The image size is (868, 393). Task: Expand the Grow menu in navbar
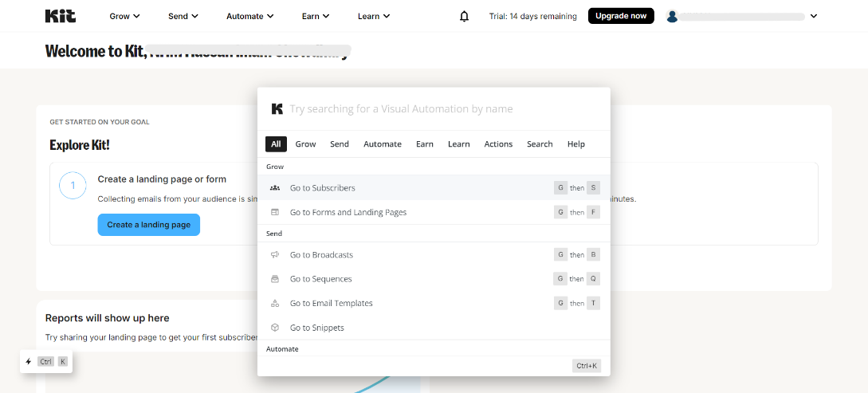[124, 16]
